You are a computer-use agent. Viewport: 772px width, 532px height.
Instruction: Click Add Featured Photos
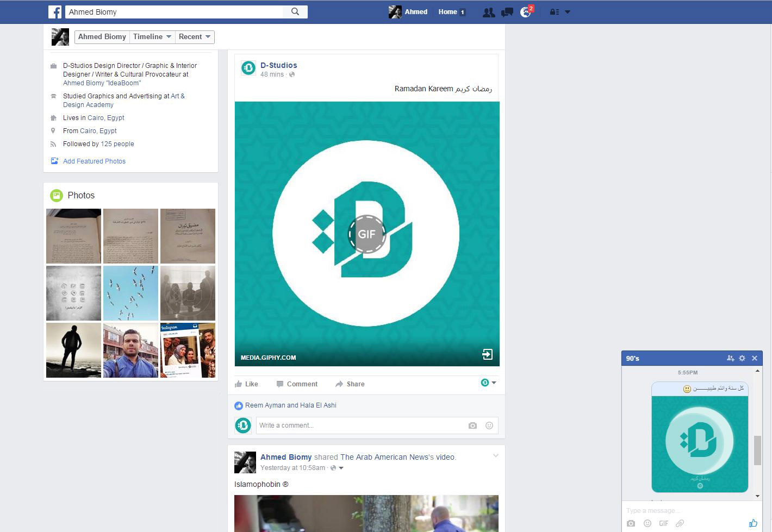click(94, 161)
